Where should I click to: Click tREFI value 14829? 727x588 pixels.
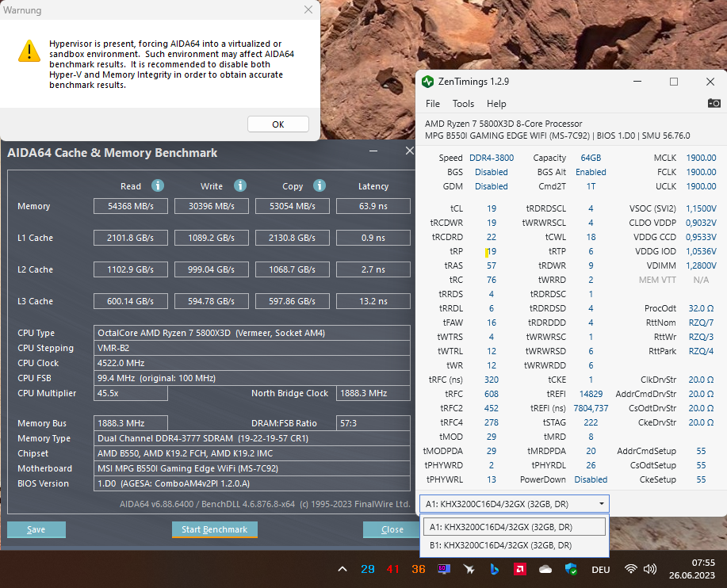click(591, 394)
